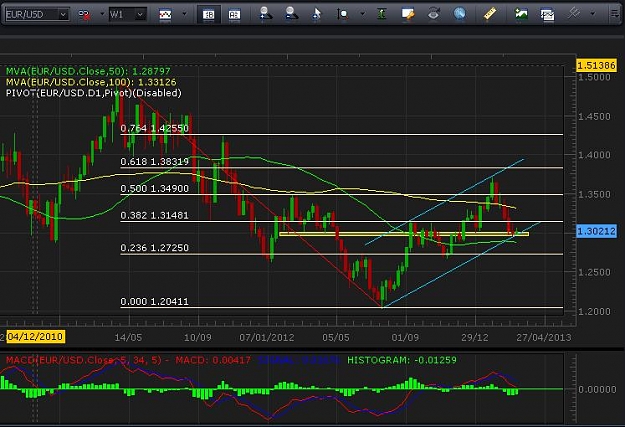Click the zoom in magnifier icon
This screenshot has width=625, height=427.
[265, 14]
